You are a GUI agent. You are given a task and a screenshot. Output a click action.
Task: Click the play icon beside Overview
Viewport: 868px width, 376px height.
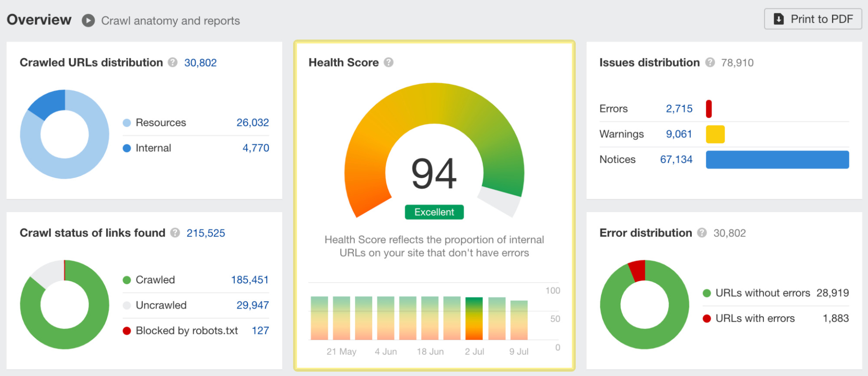pyautogui.click(x=88, y=20)
